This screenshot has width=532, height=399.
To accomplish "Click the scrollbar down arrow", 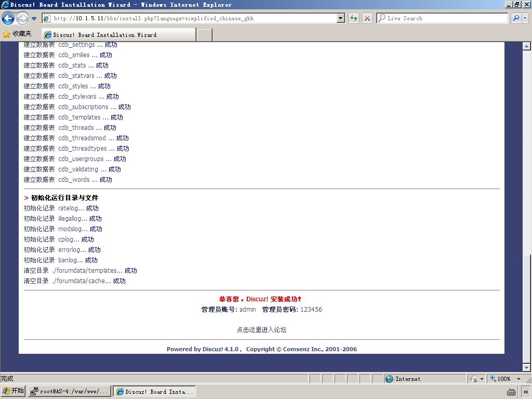I will pos(527,367).
